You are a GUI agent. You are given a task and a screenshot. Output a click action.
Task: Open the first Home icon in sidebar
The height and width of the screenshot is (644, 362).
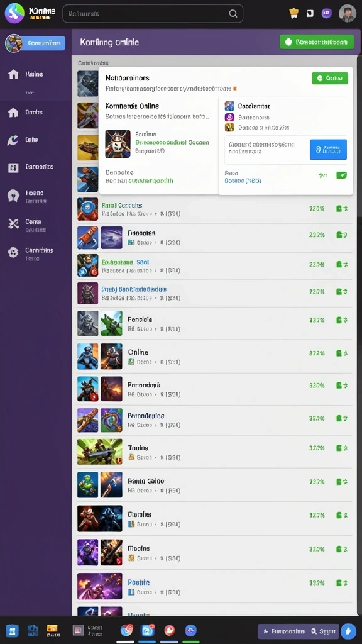[x=14, y=74]
